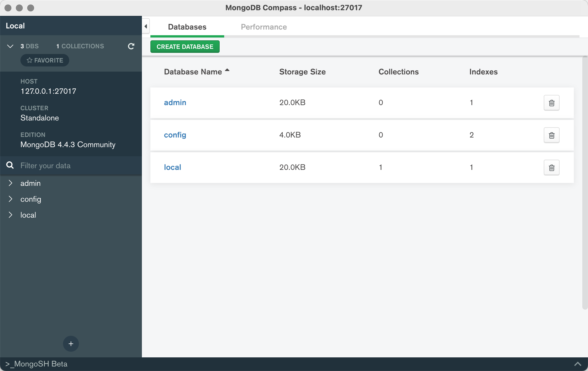Click the search magnifier icon
This screenshot has width=588, height=371.
(10, 165)
